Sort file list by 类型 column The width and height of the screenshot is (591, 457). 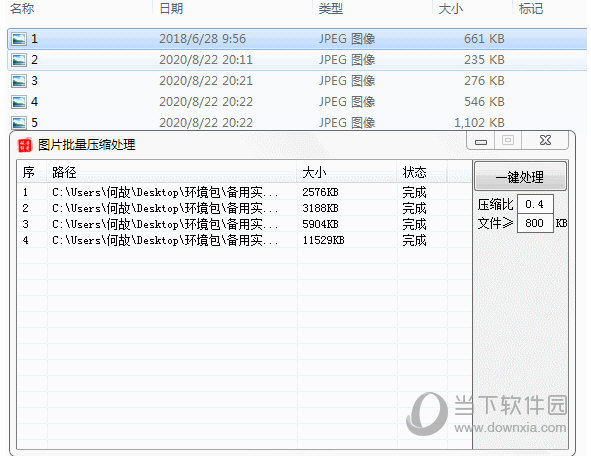(x=331, y=8)
